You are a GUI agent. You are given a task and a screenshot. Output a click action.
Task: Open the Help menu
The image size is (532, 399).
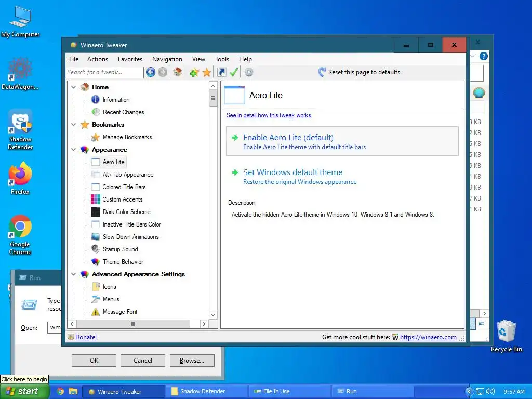click(245, 59)
